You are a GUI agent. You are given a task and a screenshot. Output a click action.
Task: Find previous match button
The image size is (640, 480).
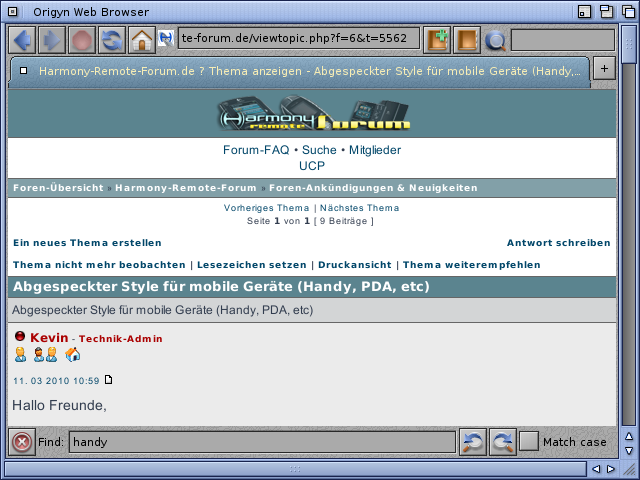pyautogui.click(x=473, y=442)
